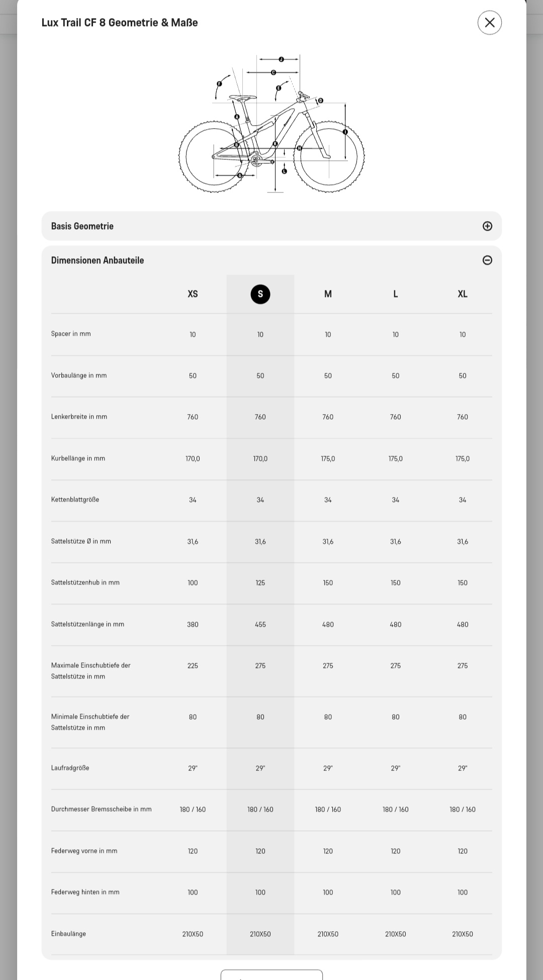Click the Lux Trail CF 8 dialog title
543x980 pixels.
click(x=120, y=23)
